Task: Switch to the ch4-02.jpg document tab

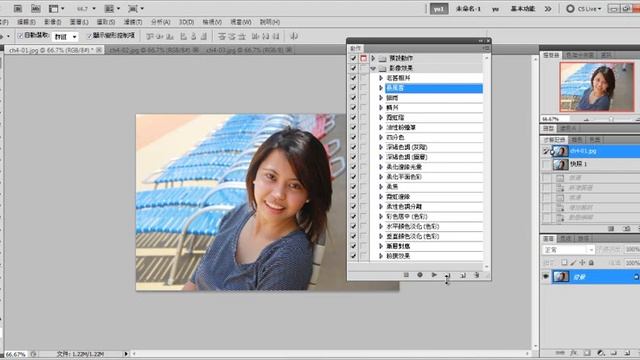Action: [x=150, y=50]
